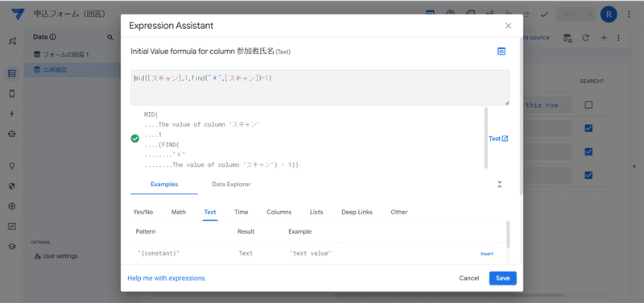The width and height of the screenshot is (644, 303).
Task: Click the Actions lightning bolt icon
Action: click(12, 114)
